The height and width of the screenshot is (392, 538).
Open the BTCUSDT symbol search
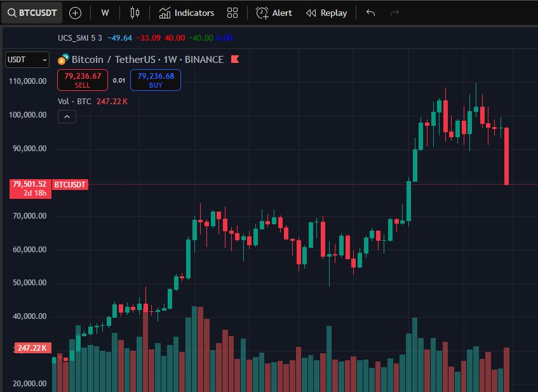tap(32, 13)
